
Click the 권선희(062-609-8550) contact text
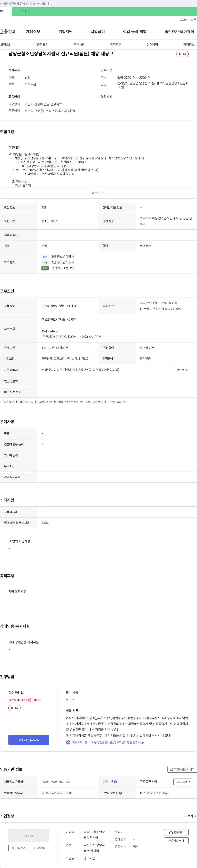pos(57,793)
